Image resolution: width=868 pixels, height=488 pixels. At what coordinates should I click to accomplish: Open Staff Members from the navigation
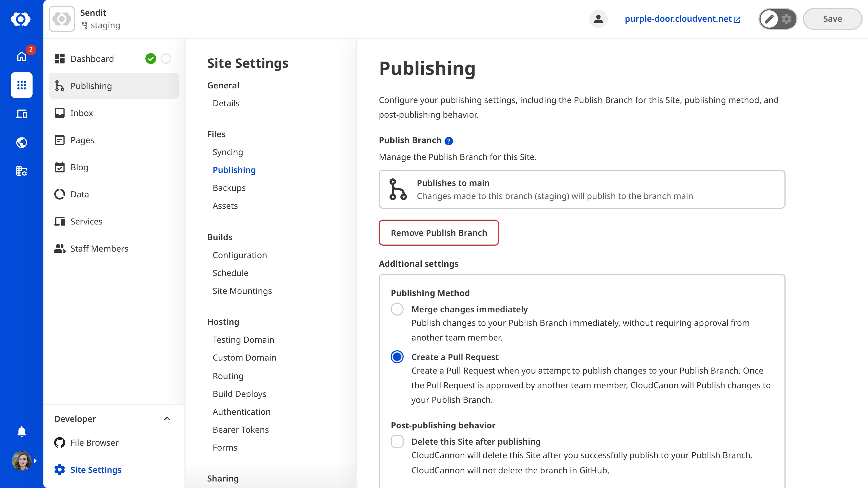click(99, 248)
